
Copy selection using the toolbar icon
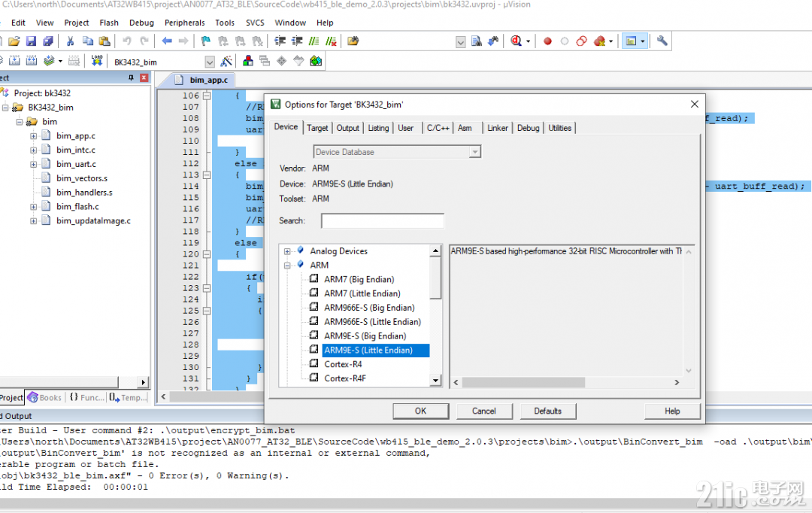pyautogui.click(x=87, y=41)
